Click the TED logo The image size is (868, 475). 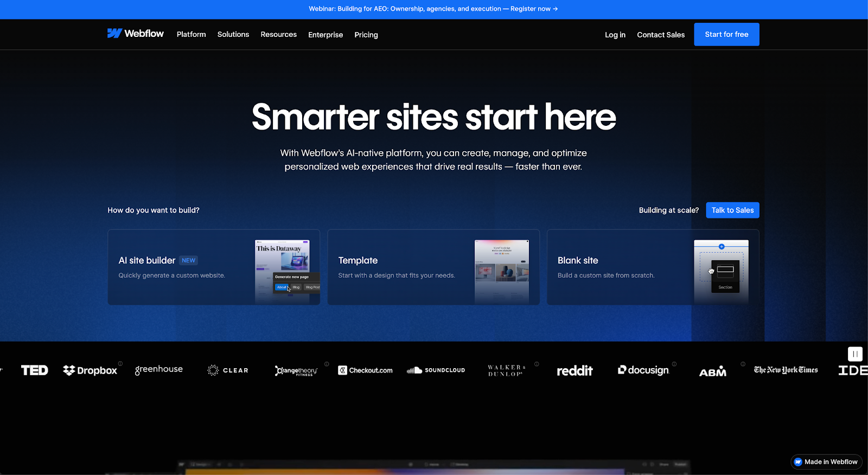[35, 370]
